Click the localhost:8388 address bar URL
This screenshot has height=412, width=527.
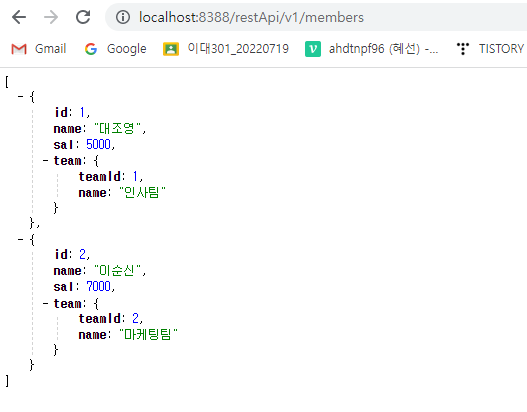tap(251, 17)
